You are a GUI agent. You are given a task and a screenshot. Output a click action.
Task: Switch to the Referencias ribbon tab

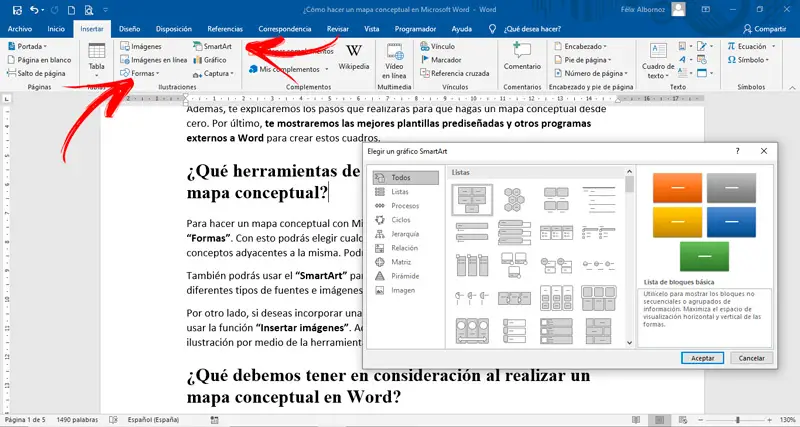tap(225, 29)
